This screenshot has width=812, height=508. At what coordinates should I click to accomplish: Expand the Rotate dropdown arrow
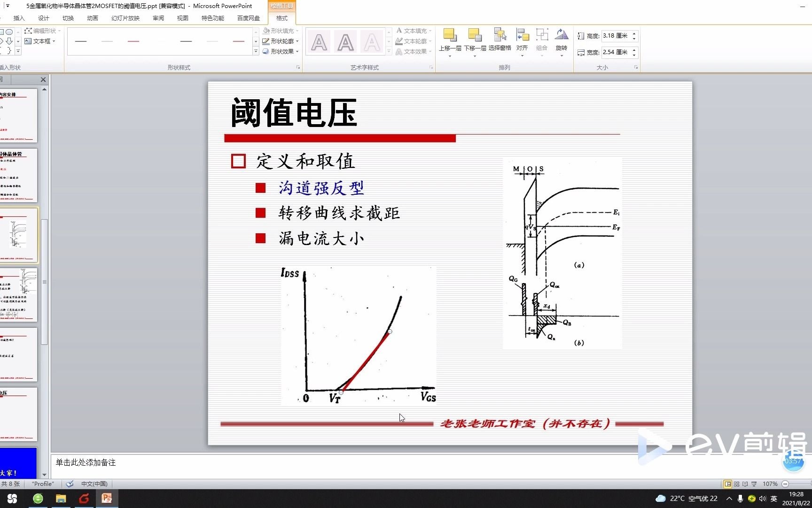click(562, 56)
